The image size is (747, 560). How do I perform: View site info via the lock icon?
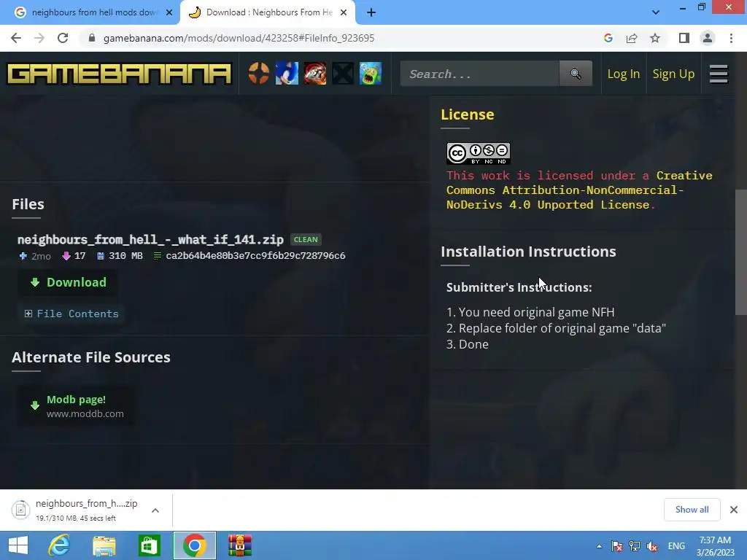pyautogui.click(x=92, y=38)
